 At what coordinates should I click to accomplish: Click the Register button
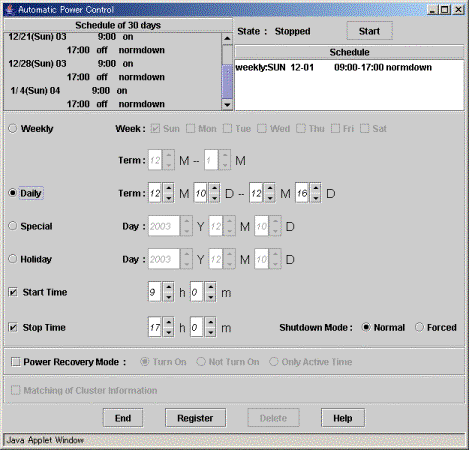click(195, 418)
